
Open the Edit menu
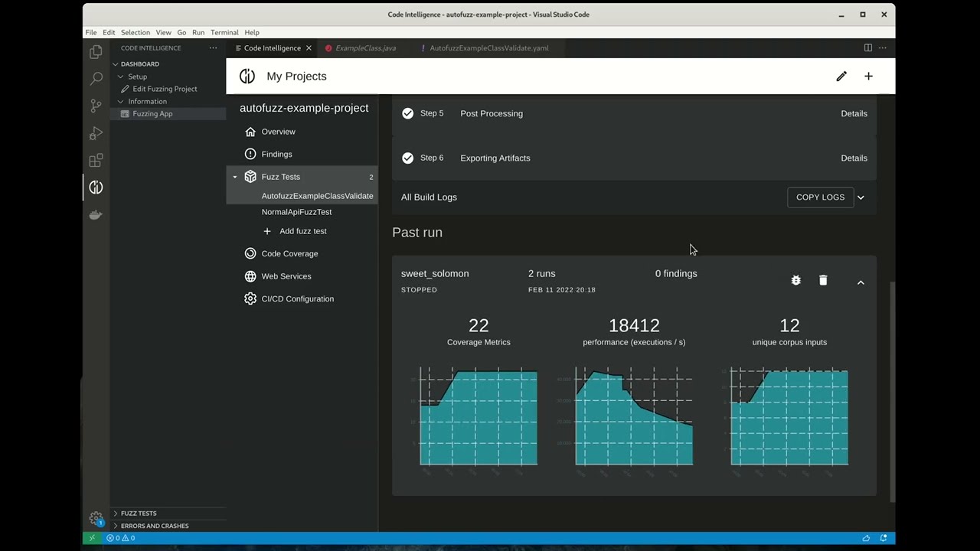(109, 32)
